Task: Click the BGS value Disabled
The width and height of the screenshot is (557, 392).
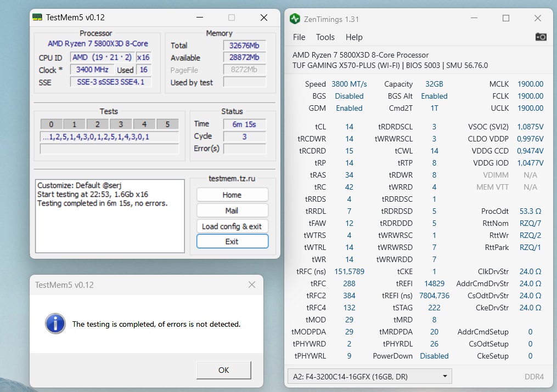Action: pyautogui.click(x=349, y=96)
